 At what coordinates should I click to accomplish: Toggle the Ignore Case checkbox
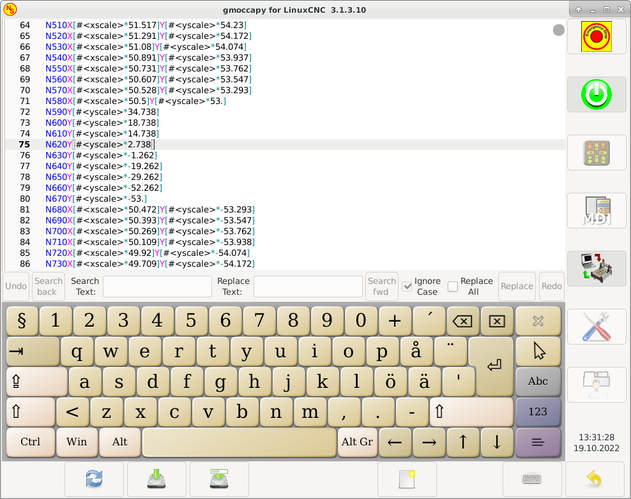(x=407, y=286)
